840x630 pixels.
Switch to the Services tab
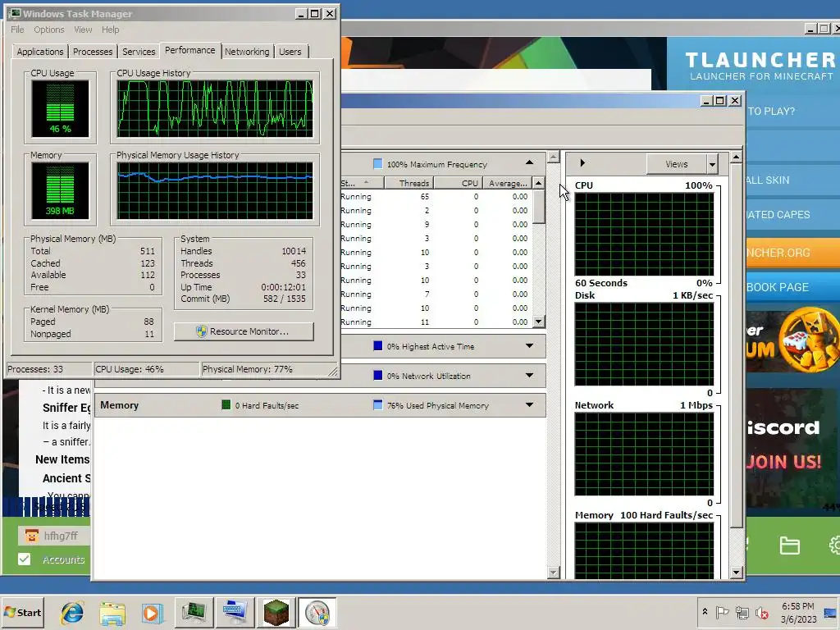pyautogui.click(x=139, y=52)
